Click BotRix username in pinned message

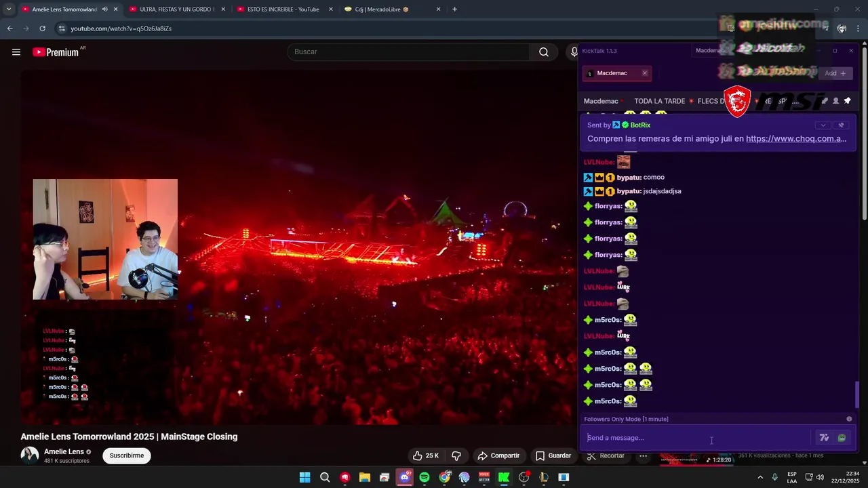click(640, 125)
